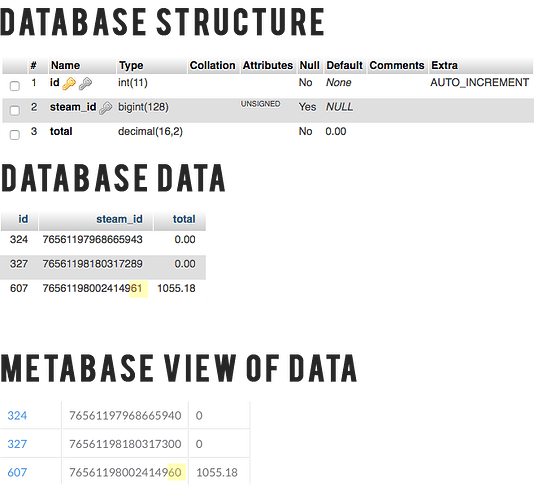The height and width of the screenshot is (500, 534).
Task: Click the Name column header in structure table
Action: [x=65, y=65]
